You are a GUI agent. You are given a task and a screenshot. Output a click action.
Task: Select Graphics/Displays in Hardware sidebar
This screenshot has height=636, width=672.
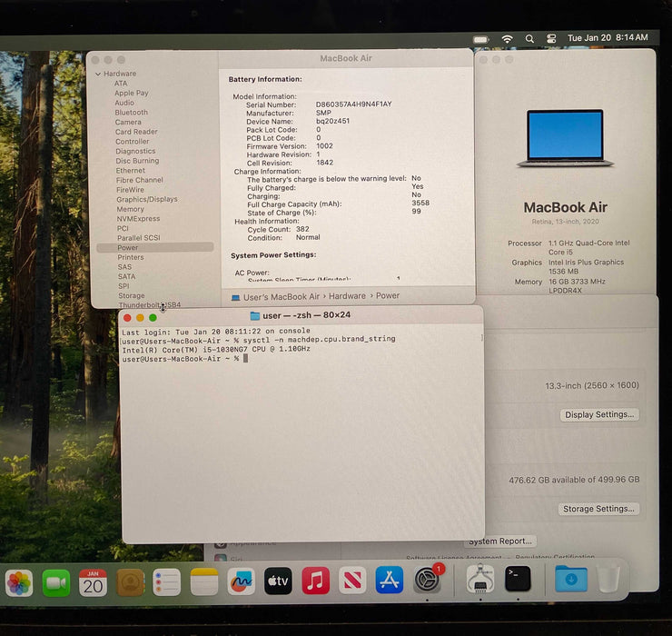tap(146, 199)
